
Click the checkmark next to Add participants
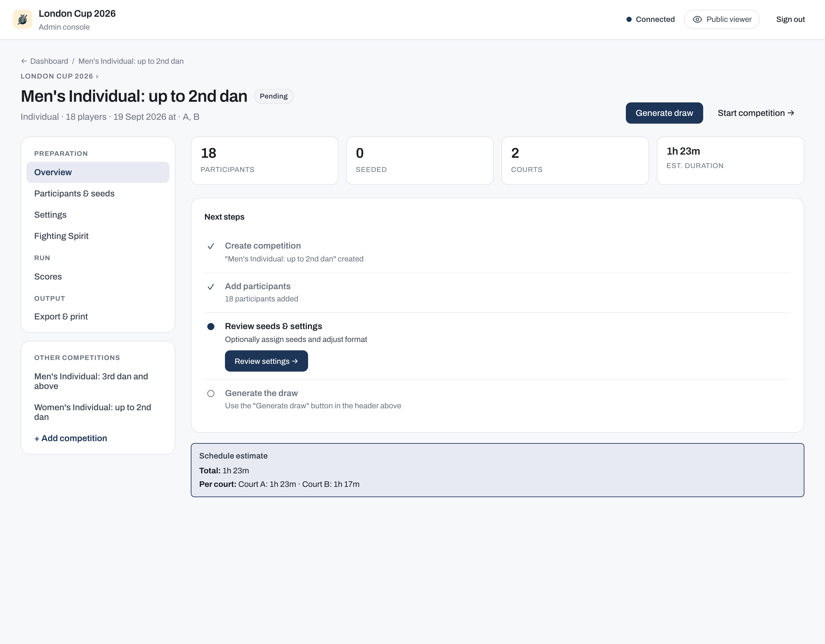point(211,287)
